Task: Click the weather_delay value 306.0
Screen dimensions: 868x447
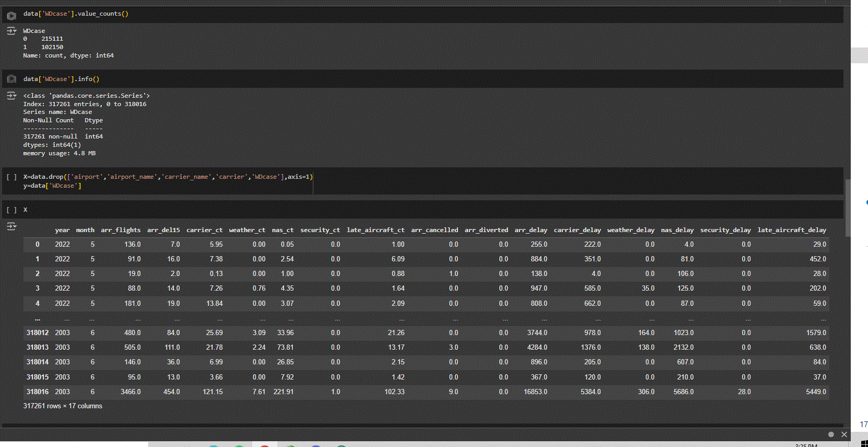Action: (646, 392)
